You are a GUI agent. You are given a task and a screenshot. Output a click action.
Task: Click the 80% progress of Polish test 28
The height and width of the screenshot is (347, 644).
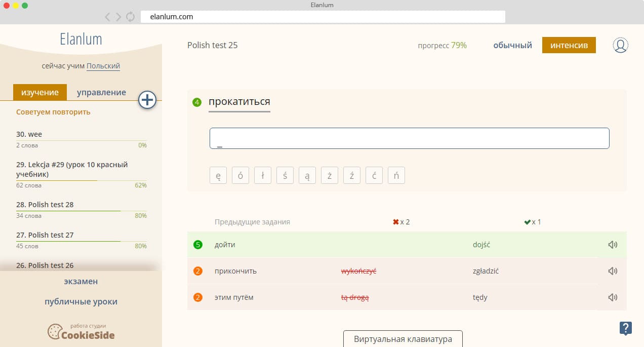point(141,216)
